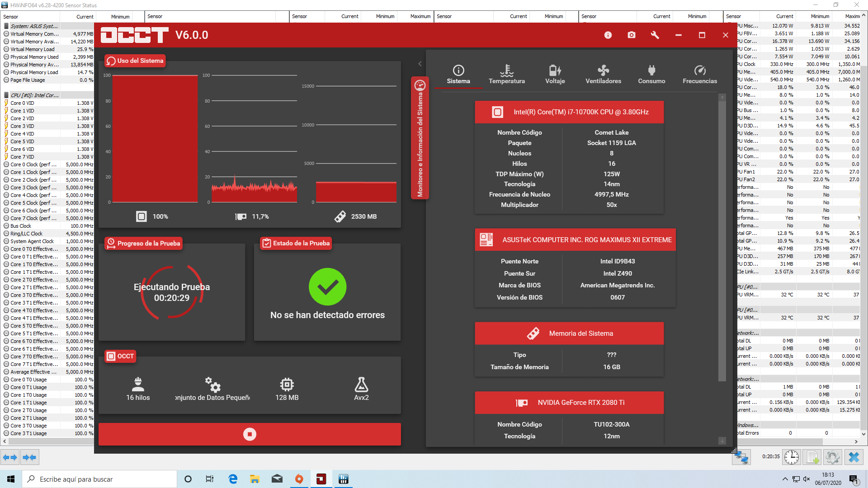
Task: Collapse the monitoring panel chevron
Action: coord(420,64)
